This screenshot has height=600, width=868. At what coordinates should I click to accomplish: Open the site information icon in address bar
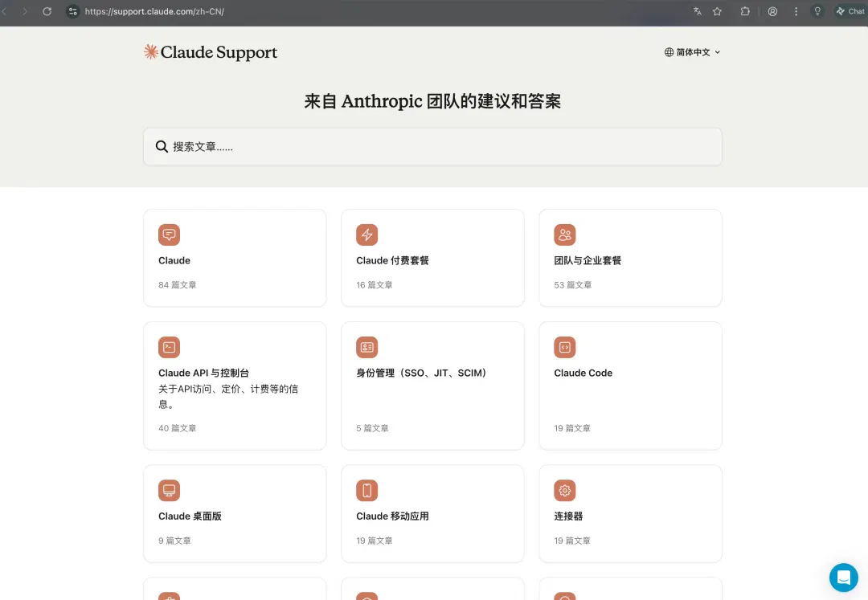[72, 11]
